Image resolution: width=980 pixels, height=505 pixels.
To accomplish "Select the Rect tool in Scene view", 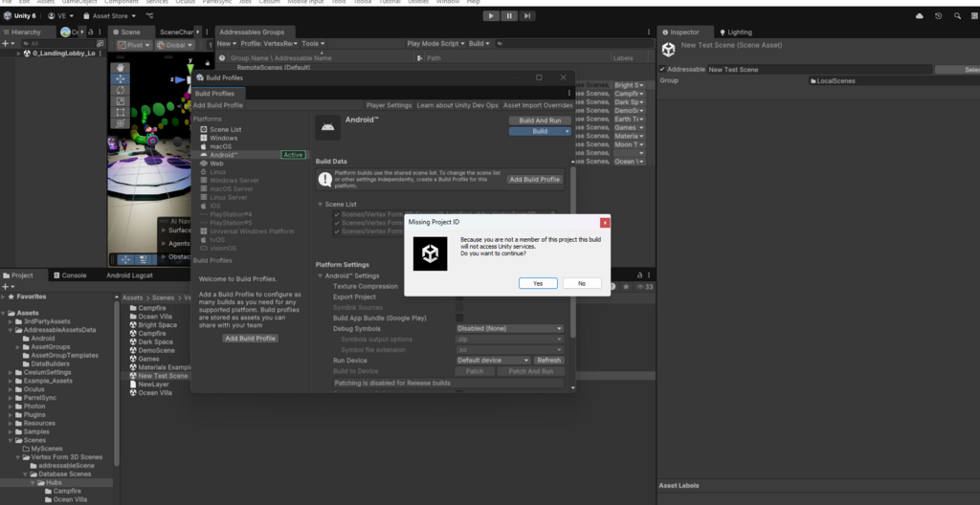I will [121, 112].
